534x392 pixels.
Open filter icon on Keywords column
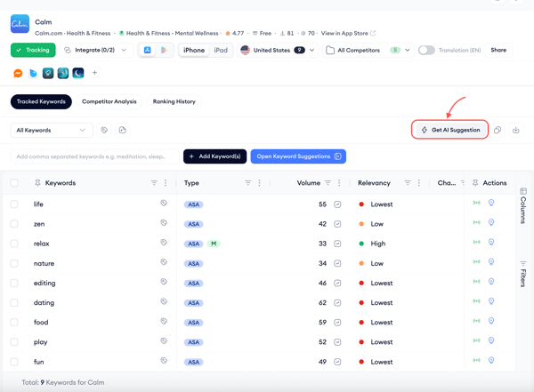coord(154,183)
